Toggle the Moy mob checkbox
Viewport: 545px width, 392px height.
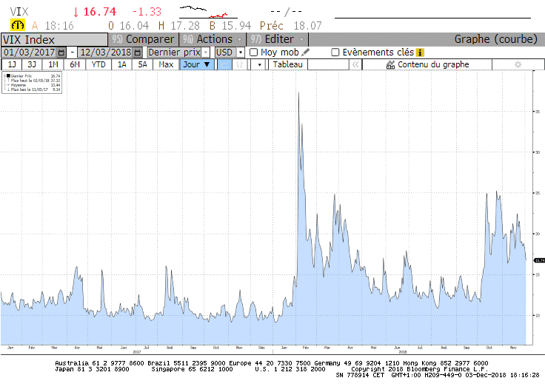pos(254,53)
